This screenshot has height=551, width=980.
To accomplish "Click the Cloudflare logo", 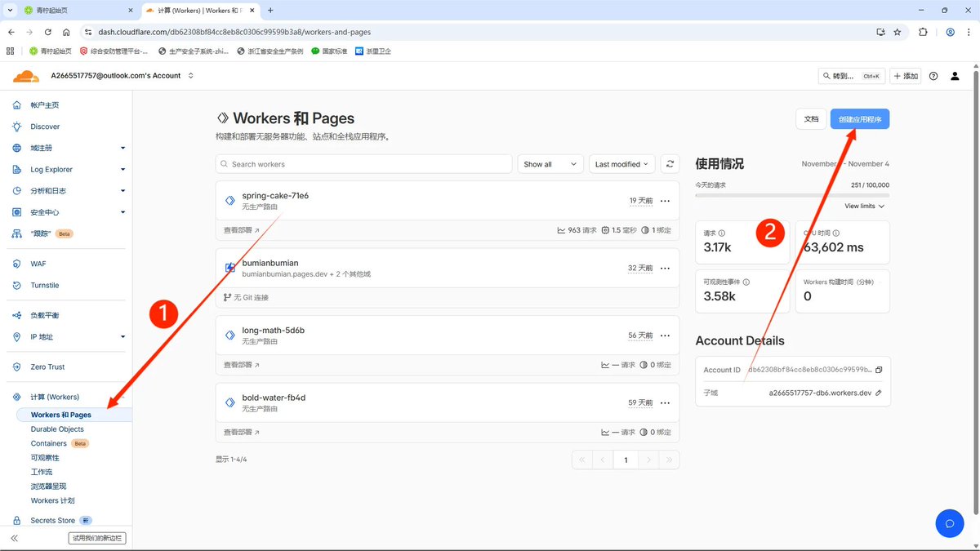I will click(26, 76).
